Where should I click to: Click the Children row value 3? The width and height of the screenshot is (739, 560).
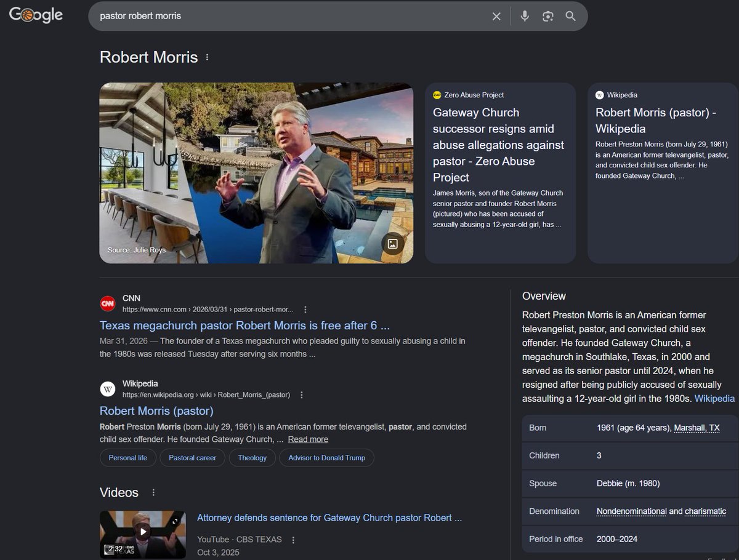pyautogui.click(x=599, y=456)
